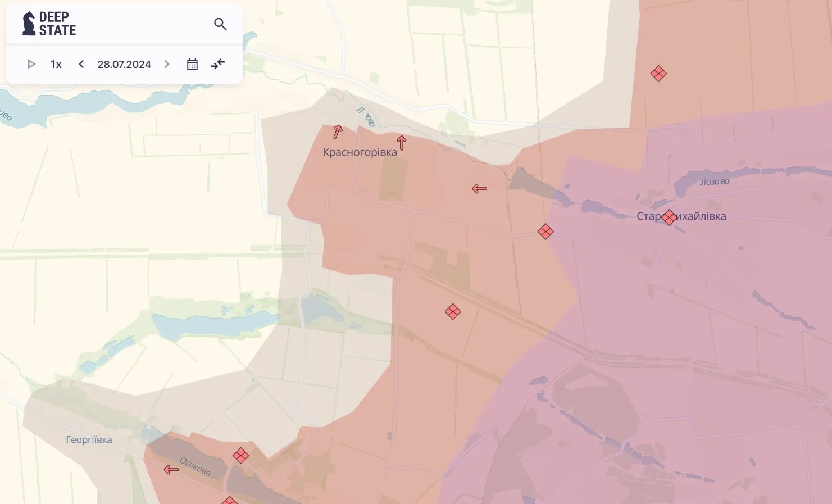
Task: Select diamond marker right of Осикова label
Action: 240,456
